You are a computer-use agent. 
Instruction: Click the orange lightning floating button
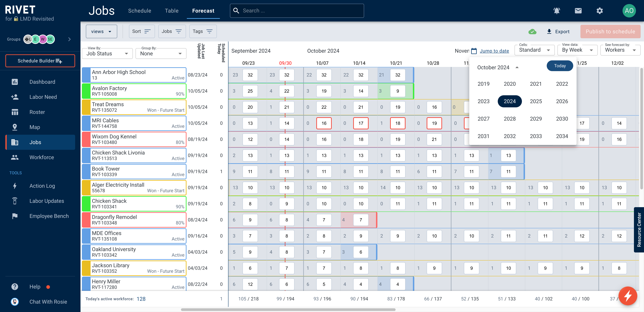pyautogui.click(x=628, y=296)
